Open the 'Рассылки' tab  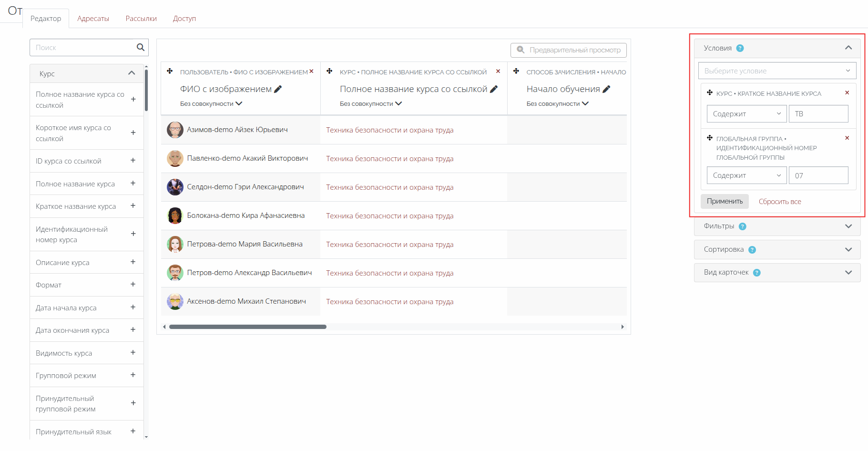click(141, 19)
